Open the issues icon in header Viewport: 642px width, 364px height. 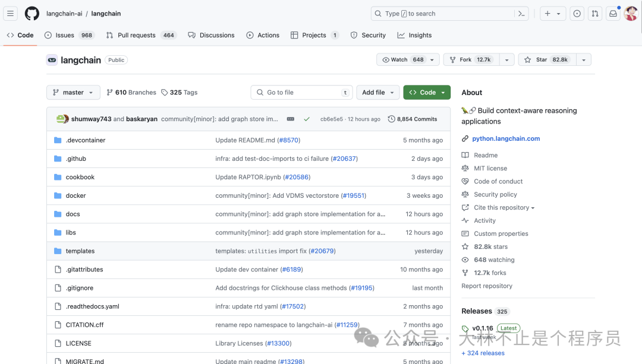(x=577, y=14)
